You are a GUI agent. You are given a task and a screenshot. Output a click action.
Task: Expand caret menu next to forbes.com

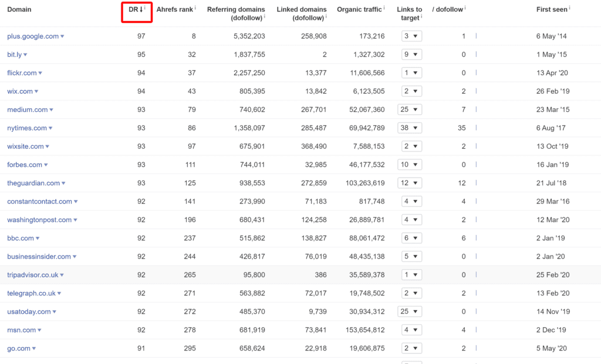point(46,165)
